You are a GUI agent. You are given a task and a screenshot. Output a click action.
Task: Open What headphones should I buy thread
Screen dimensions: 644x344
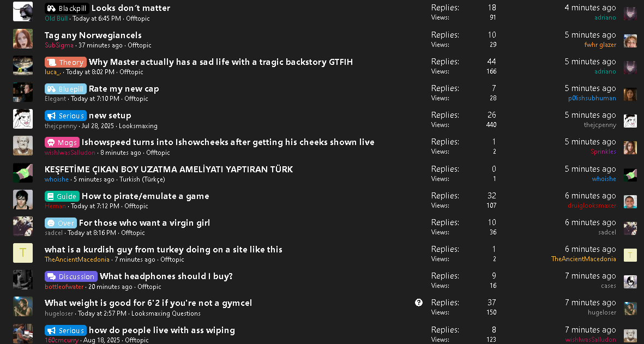pyautogui.click(x=166, y=276)
